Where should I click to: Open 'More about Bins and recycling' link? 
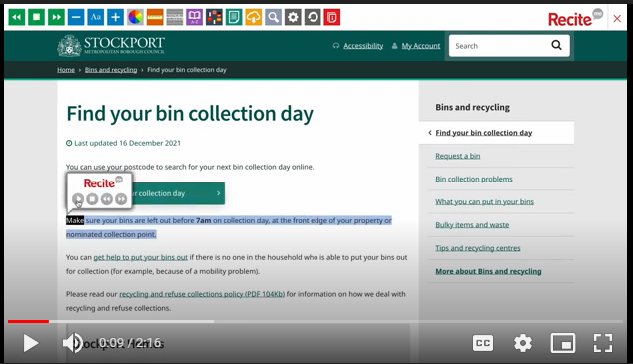[x=488, y=271]
